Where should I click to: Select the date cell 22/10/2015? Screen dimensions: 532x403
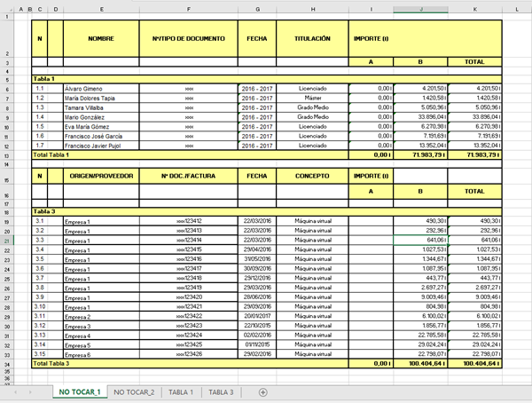(x=257, y=326)
